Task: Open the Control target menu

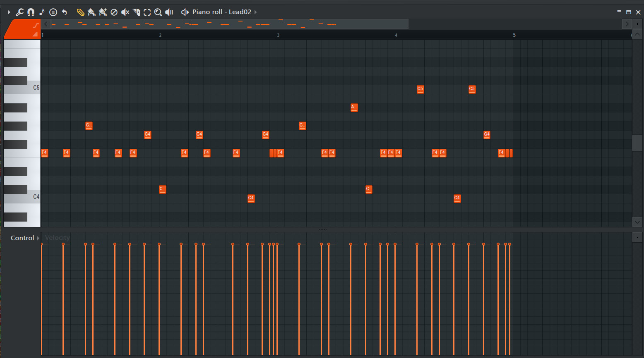Action: click(x=22, y=238)
